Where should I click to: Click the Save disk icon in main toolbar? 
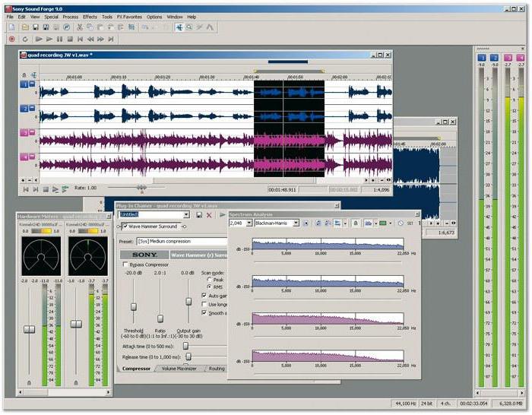point(34,27)
